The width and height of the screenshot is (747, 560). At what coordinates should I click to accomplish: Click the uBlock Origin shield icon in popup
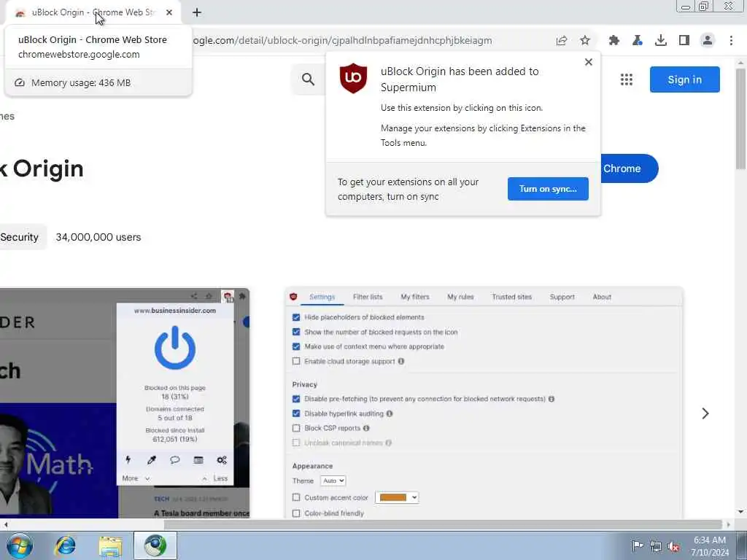coord(353,77)
